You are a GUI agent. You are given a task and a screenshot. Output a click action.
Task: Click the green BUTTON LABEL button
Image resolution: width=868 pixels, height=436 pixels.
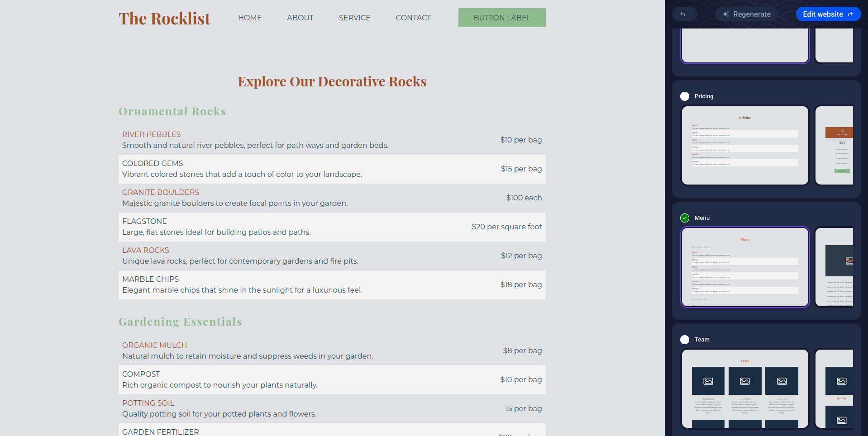(502, 18)
